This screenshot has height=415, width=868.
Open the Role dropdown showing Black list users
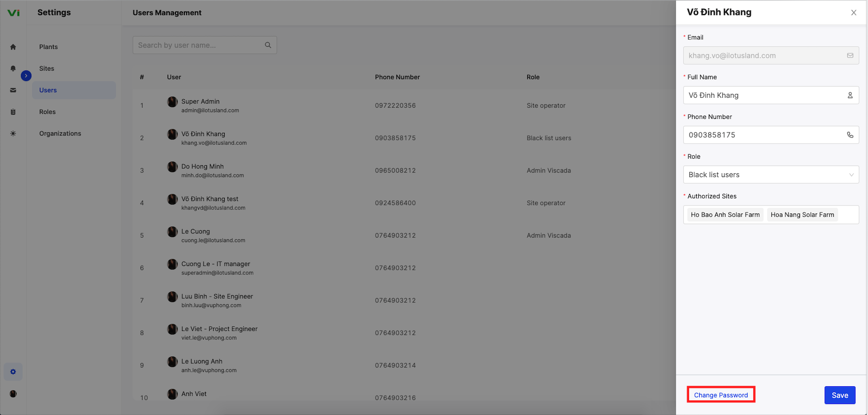point(771,175)
